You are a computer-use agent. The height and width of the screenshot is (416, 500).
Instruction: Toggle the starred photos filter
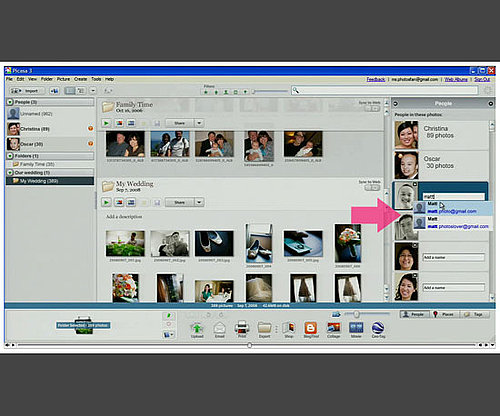coord(206,92)
